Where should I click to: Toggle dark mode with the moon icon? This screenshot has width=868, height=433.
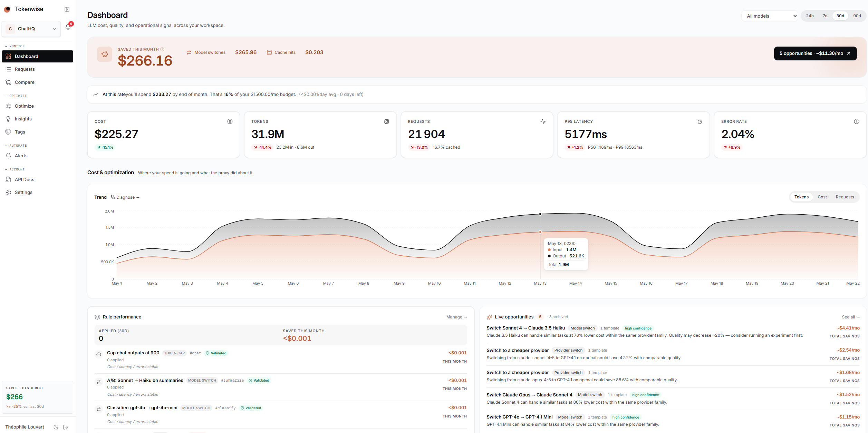56,427
